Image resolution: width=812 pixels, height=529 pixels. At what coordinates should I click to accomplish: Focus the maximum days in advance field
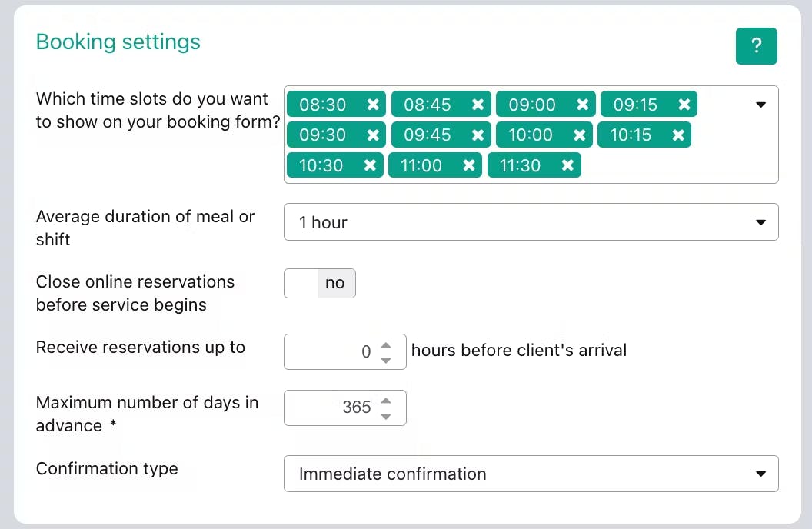point(332,408)
